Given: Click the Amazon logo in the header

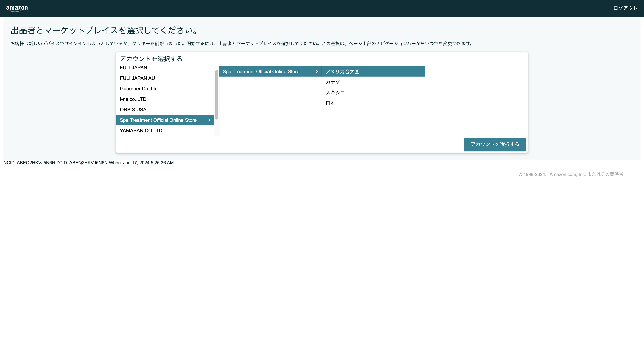Looking at the screenshot, I should tap(17, 9).
